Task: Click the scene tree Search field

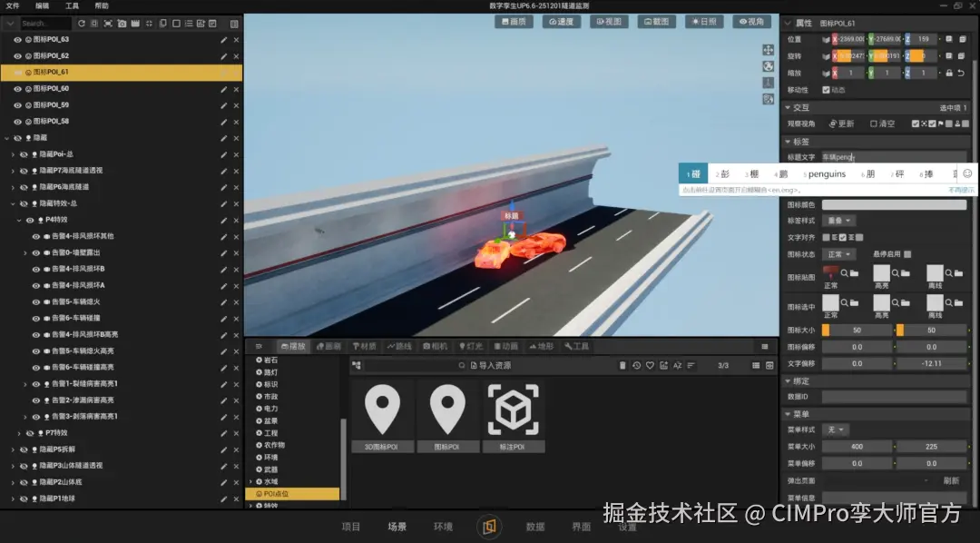Action: coord(45,24)
